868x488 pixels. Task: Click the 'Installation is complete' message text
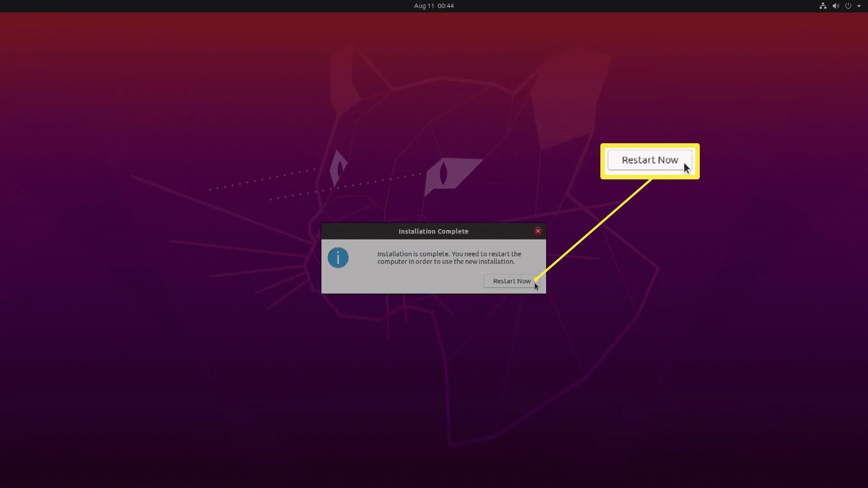449,258
